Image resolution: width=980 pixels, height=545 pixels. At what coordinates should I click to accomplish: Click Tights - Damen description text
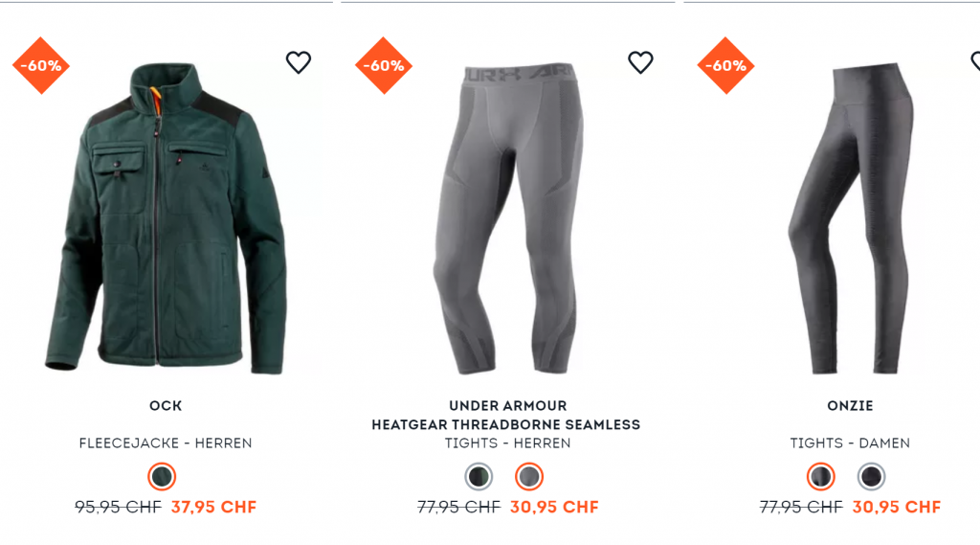850,443
